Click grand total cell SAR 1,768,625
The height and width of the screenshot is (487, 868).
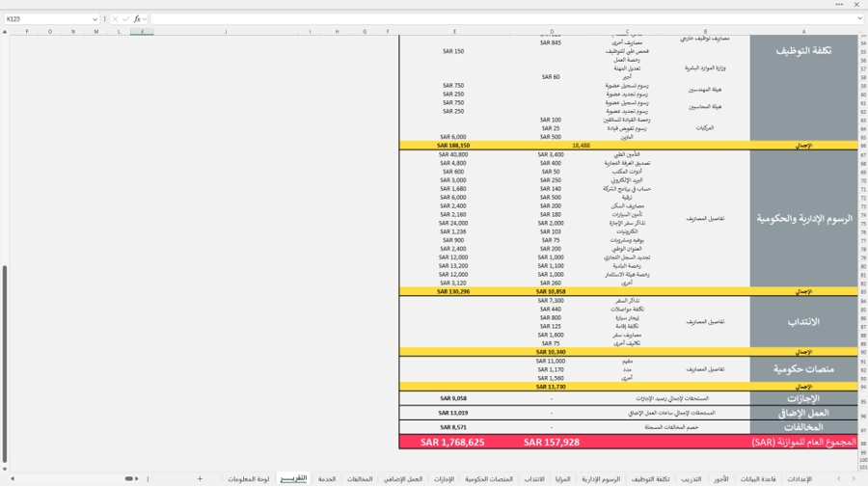pos(452,443)
